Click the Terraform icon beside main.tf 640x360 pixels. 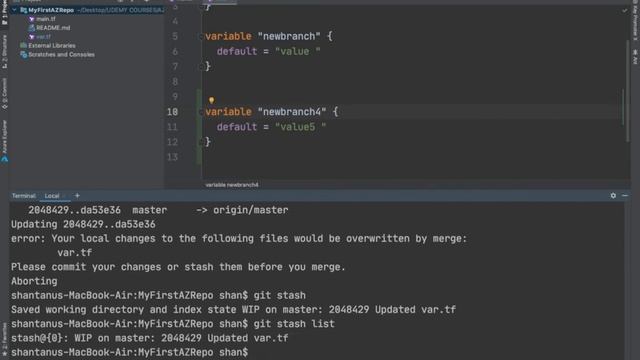coord(31,19)
